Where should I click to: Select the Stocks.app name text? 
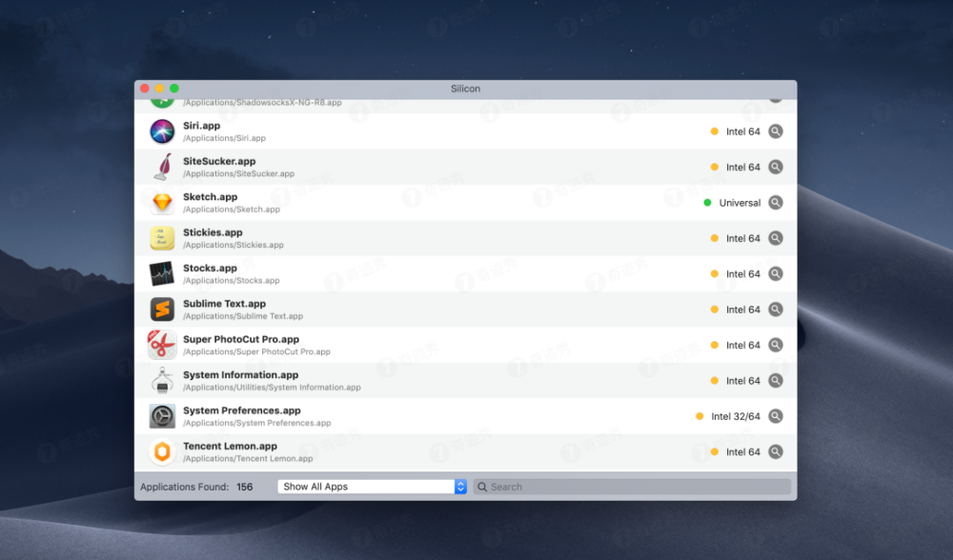click(x=211, y=268)
